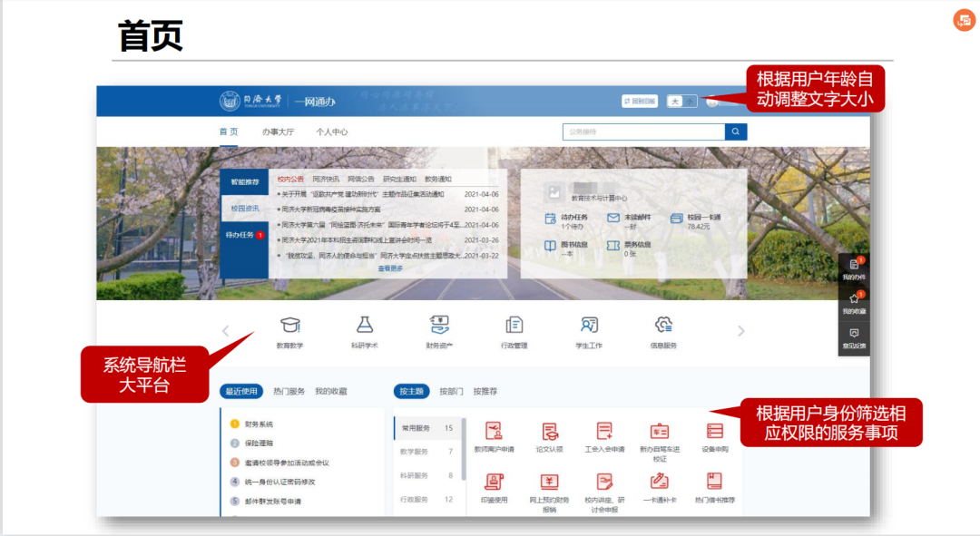980x536 pixels.
Task: Select the 热门服务 filter option
Action: click(x=289, y=392)
